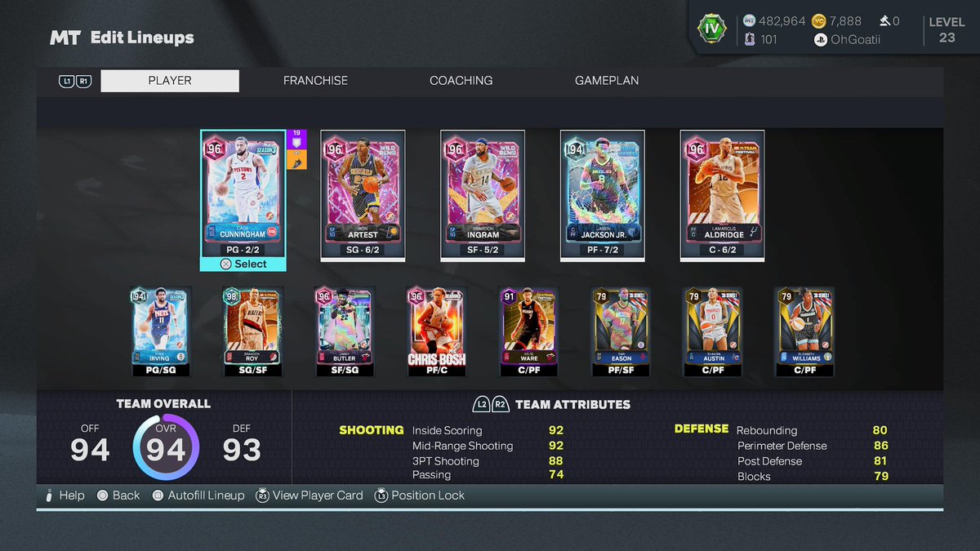Open the FRANCHISE tab

pos(315,81)
